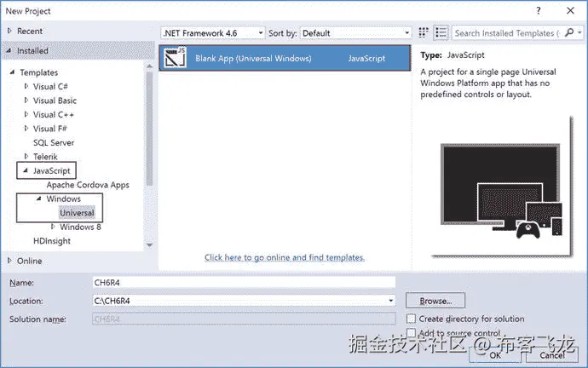The width and height of the screenshot is (588, 368).
Task: Collapse the Installed section
Action: click(9, 50)
